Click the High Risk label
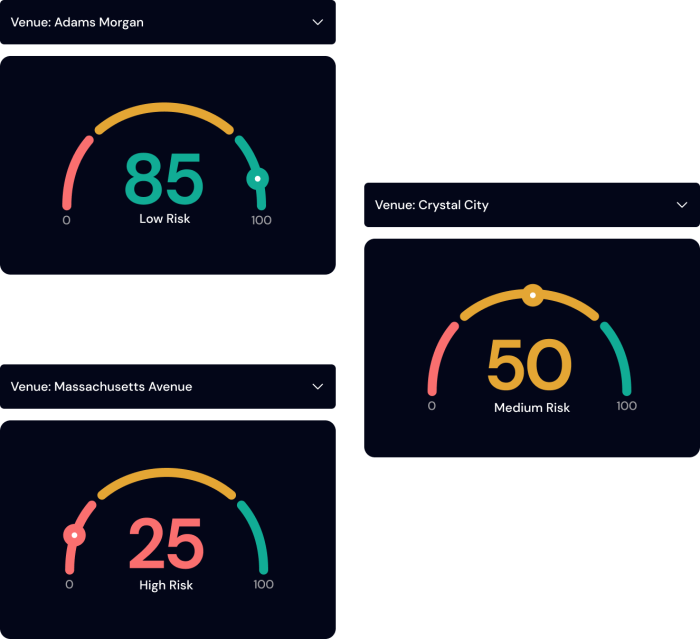The height and width of the screenshot is (639, 700). click(x=166, y=585)
